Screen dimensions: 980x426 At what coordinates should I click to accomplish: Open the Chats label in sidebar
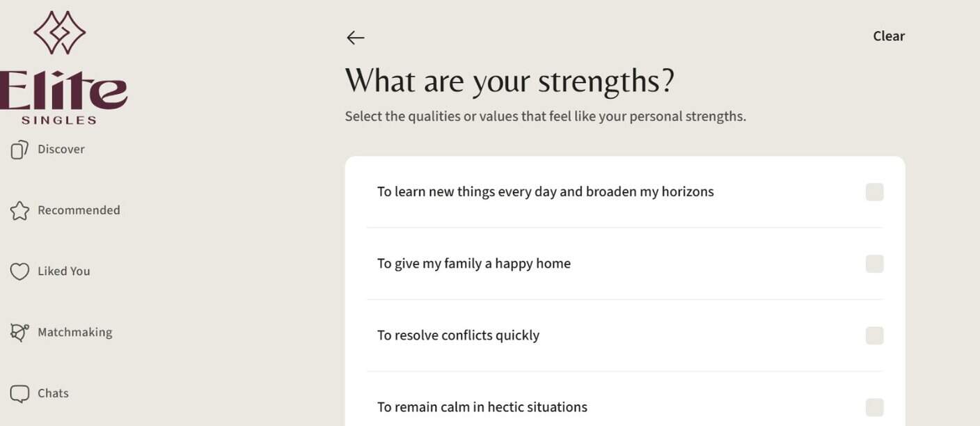tap(53, 393)
